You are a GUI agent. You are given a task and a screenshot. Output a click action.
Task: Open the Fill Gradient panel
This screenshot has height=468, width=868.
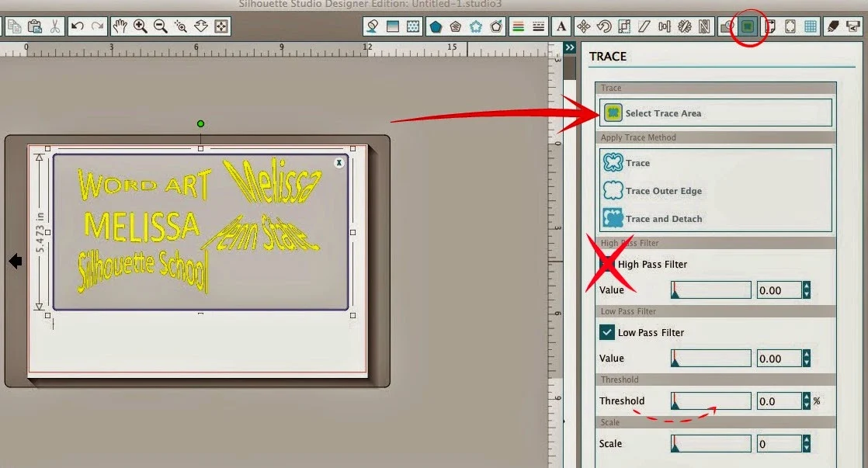pos(393,26)
